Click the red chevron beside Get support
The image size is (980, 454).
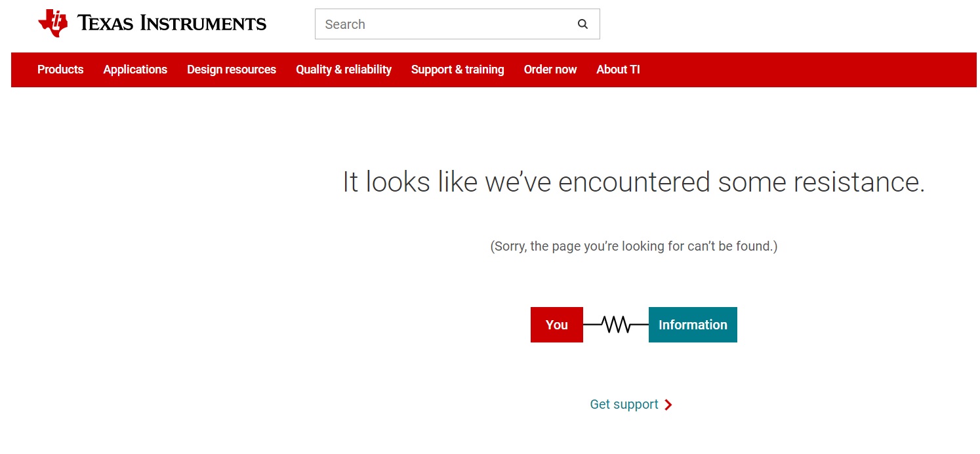(668, 405)
